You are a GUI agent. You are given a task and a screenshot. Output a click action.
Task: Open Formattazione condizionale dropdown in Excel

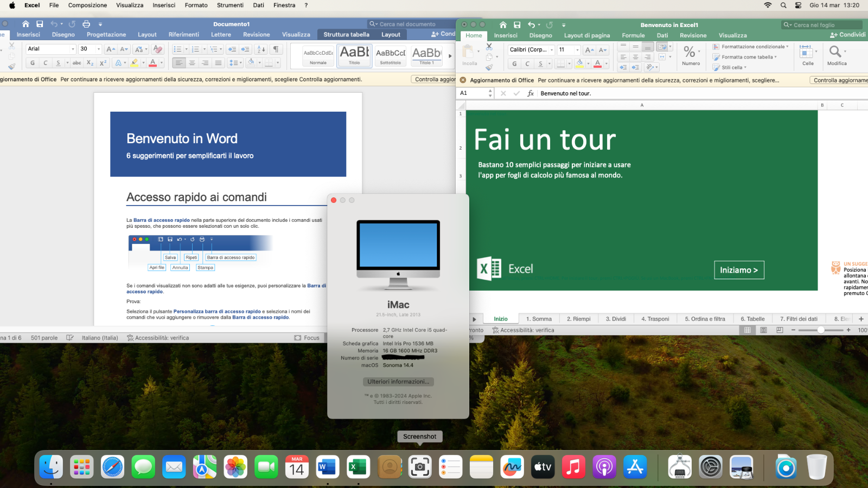click(x=750, y=47)
